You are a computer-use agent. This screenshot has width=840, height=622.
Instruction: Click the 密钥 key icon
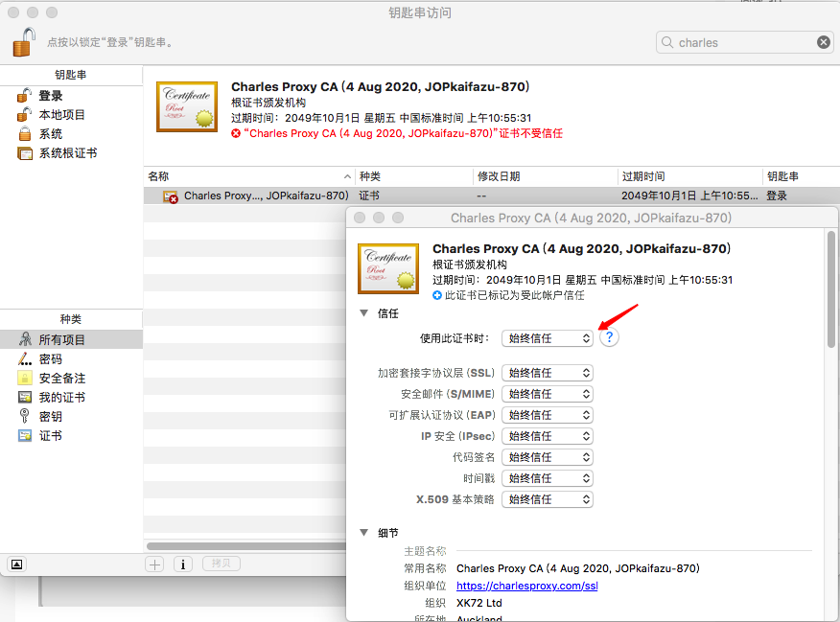(x=24, y=416)
